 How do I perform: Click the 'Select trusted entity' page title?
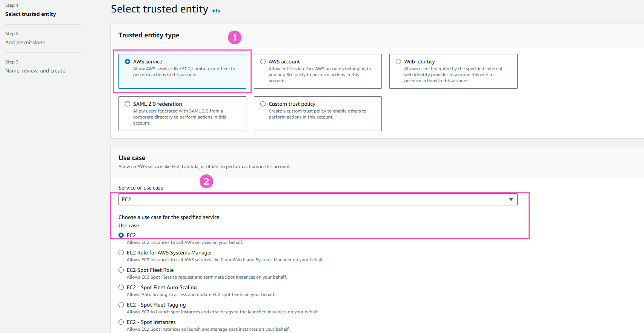(160, 9)
